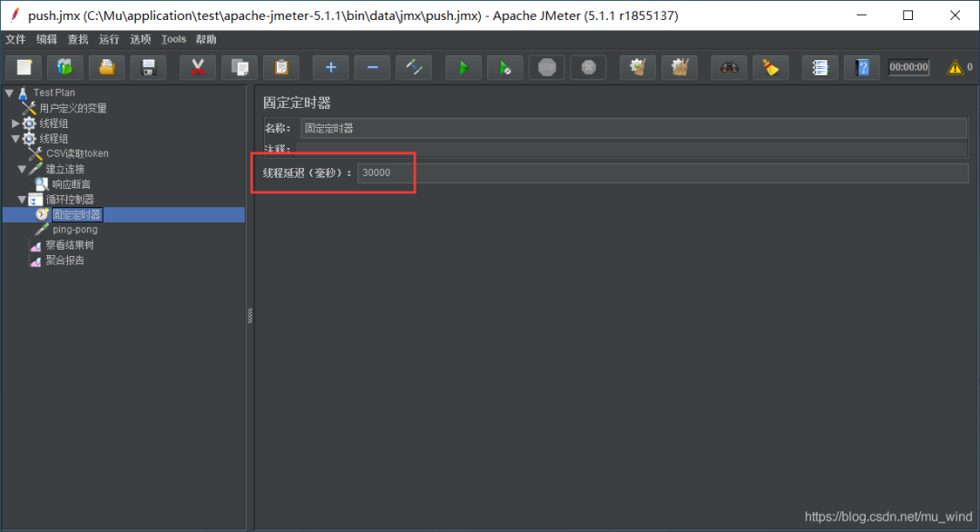Expand the first collapsed 线程组 node
This screenshot has height=532, width=980.
pyautogui.click(x=15, y=123)
